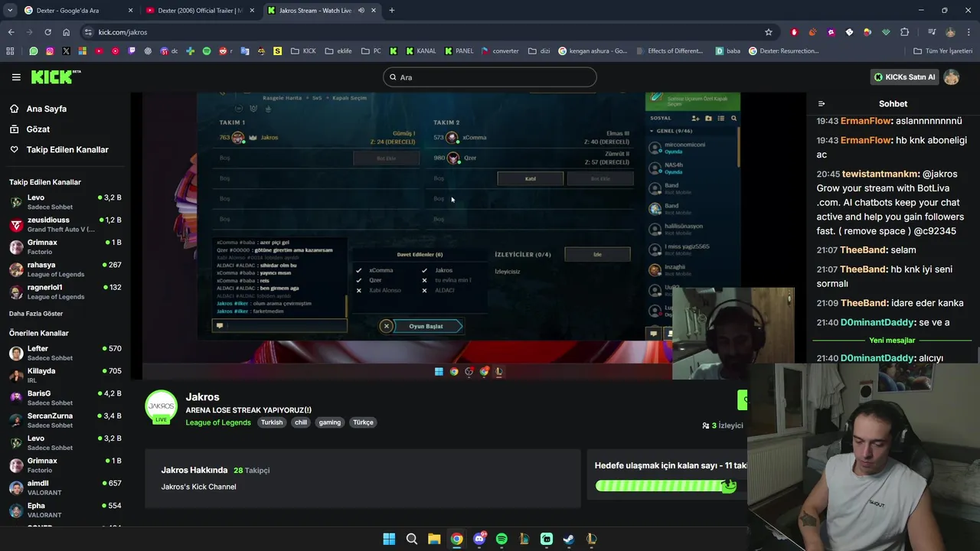
Task: Open the hamburger menu next to KICK logo
Action: [16, 77]
